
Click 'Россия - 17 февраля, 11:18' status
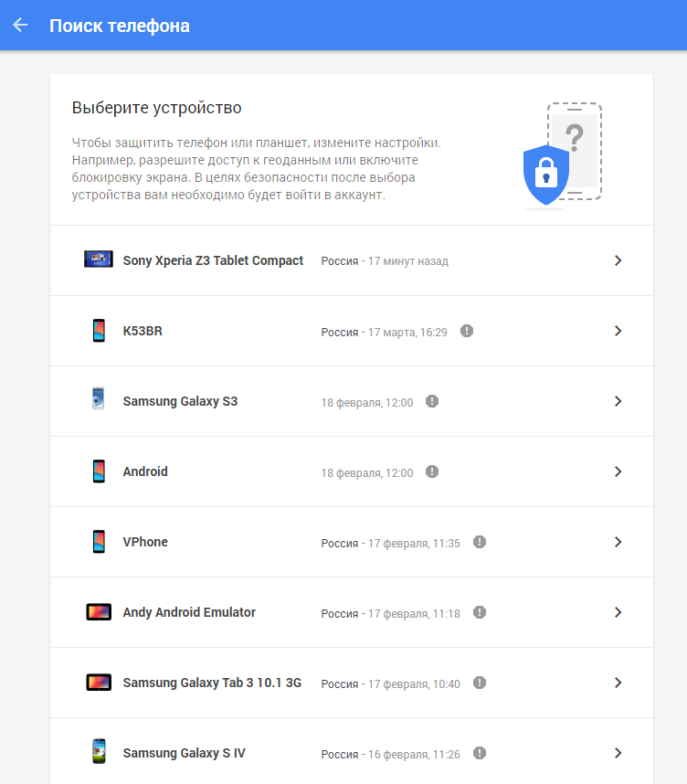(390, 613)
